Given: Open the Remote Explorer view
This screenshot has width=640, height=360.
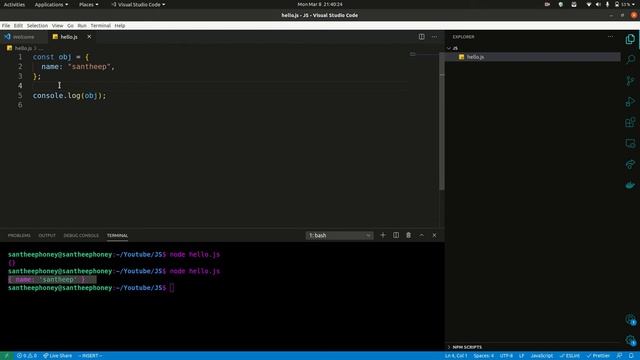Looking at the screenshot, I should coord(630,143).
